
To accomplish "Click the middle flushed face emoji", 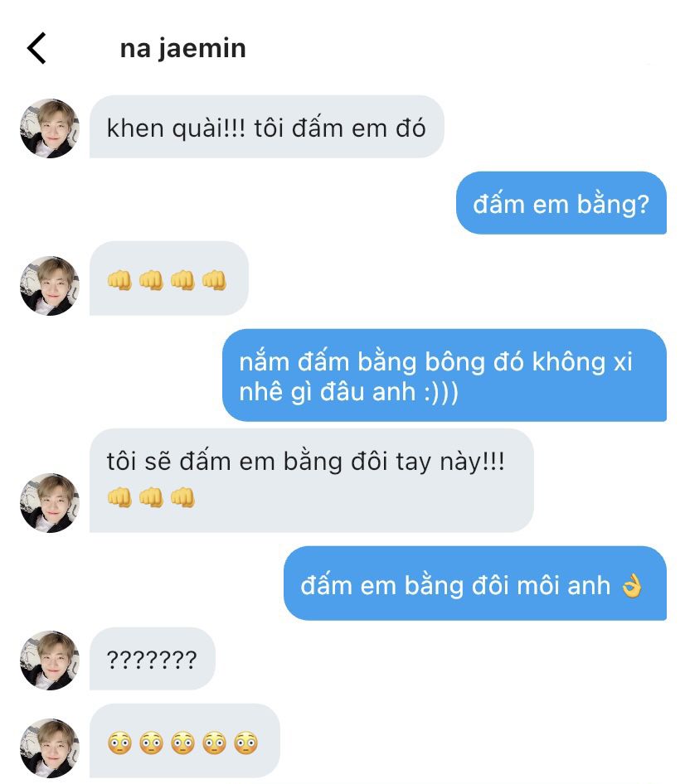I will point(182,743).
